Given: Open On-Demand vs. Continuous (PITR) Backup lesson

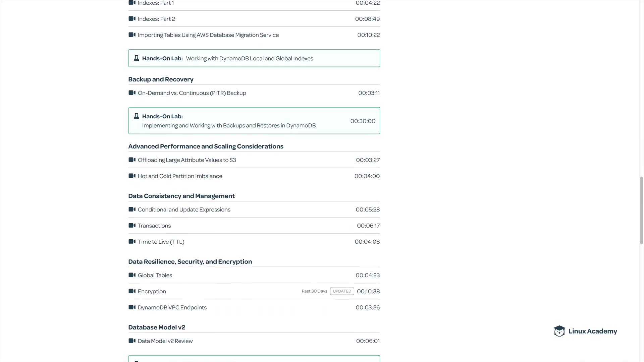Looking at the screenshot, I should pyautogui.click(x=192, y=93).
